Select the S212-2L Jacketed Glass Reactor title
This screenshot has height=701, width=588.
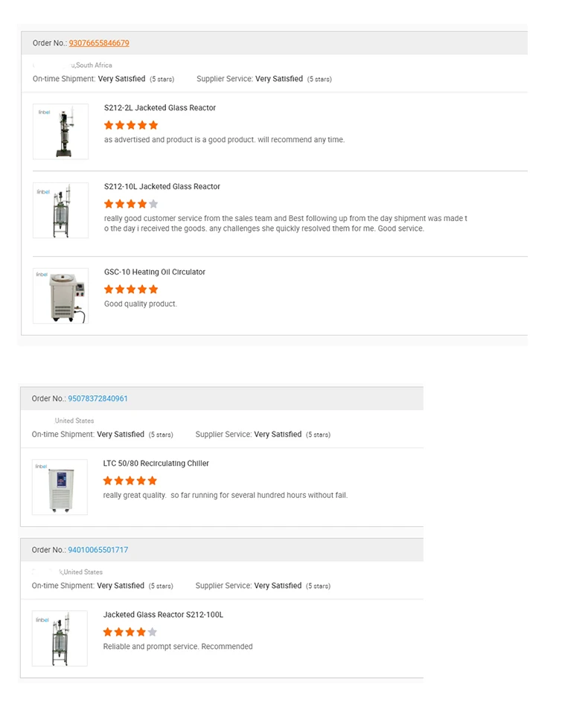click(x=160, y=108)
